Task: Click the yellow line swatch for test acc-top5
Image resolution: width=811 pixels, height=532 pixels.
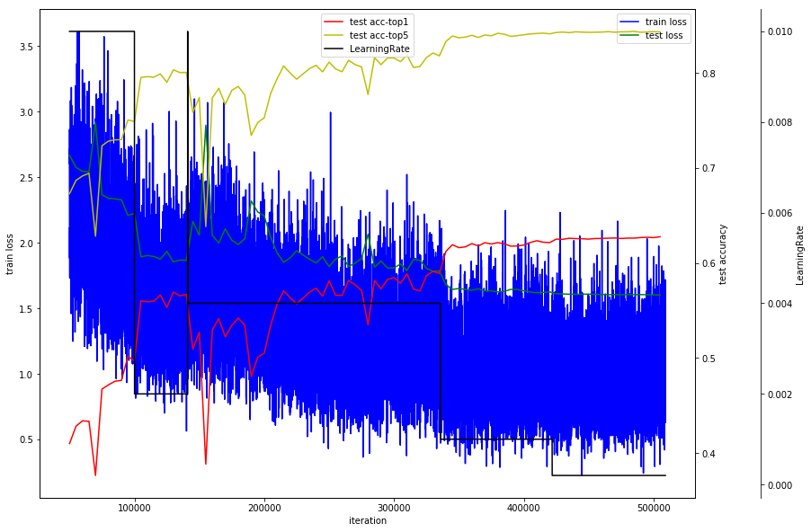Action: (333, 35)
